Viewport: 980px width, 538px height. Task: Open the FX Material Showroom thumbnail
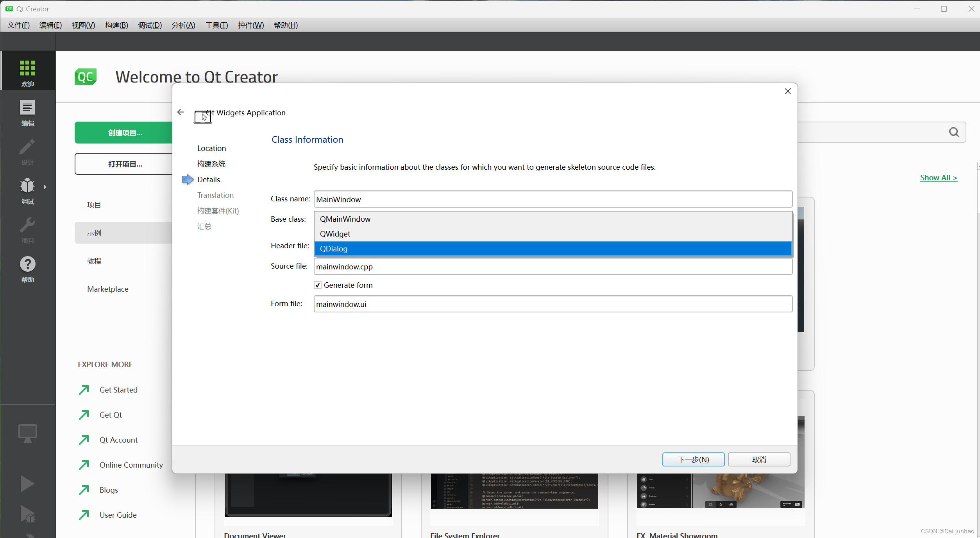(721, 491)
